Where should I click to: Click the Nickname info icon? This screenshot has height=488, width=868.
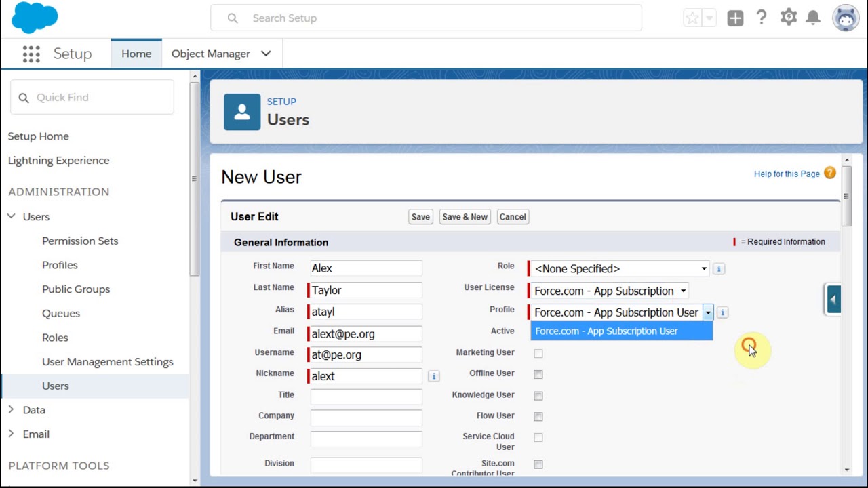[434, 376]
